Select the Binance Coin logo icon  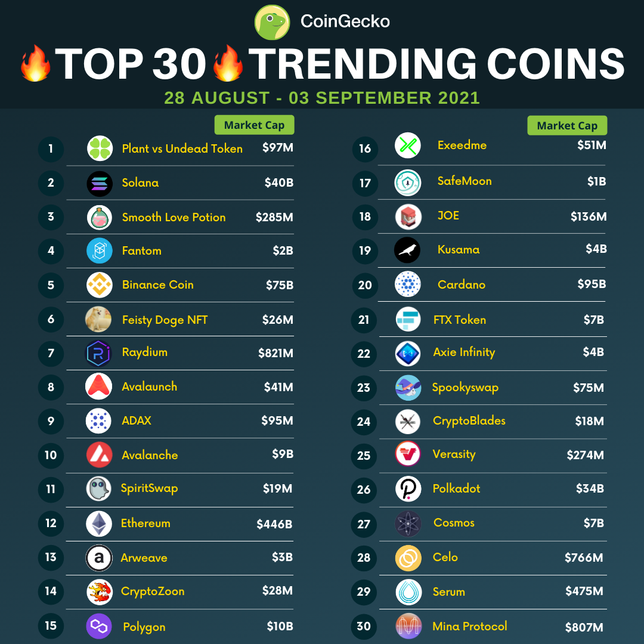pyautogui.click(x=100, y=285)
